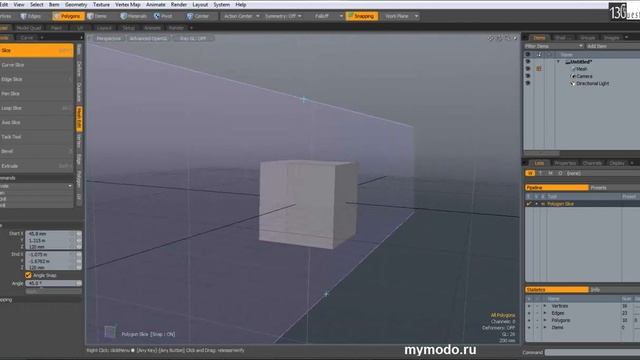Open the Help menu

pyautogui.click(x=241, y=4)
